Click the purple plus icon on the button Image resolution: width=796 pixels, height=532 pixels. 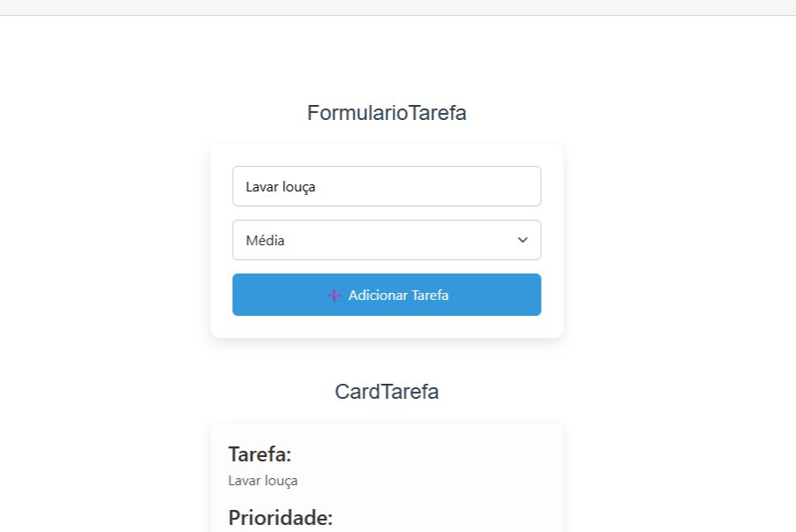coord(334,295)
